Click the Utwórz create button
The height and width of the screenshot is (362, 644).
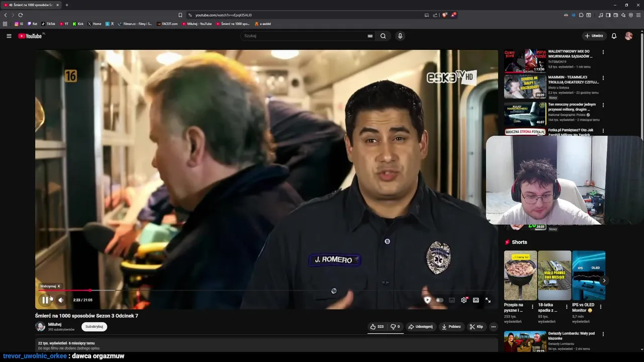click(594, 36)
